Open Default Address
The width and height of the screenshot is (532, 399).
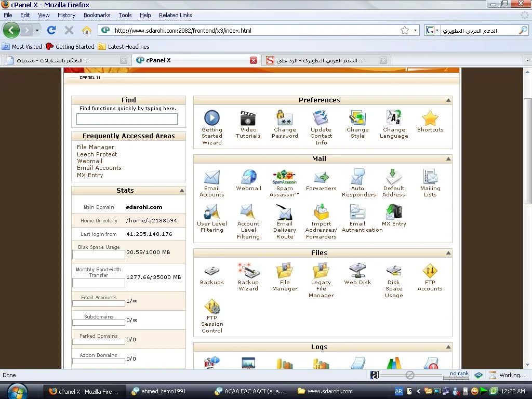click(394, 177)
